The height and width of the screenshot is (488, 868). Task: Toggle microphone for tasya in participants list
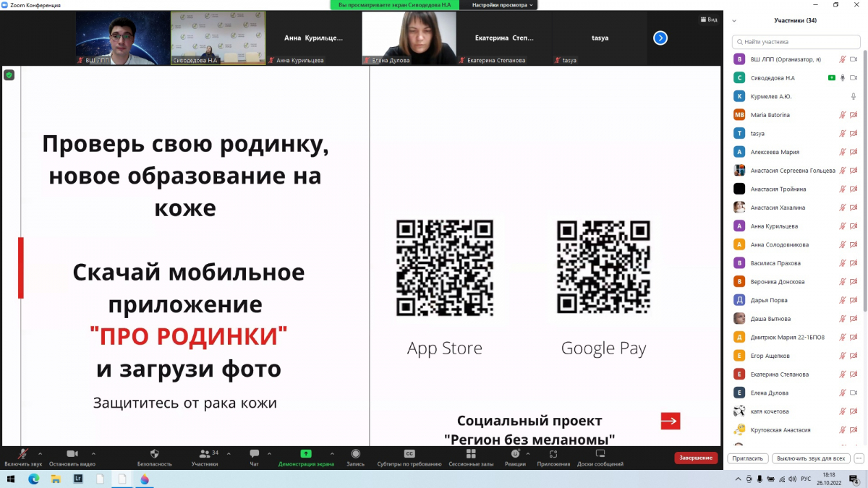pyautogui.click(x=842, y=133)
